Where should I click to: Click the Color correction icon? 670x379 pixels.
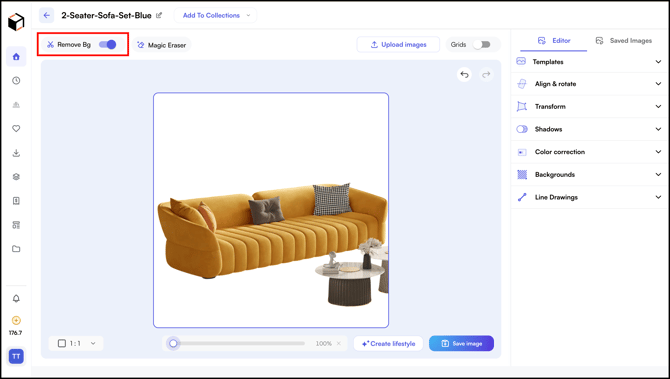(522, 152)
